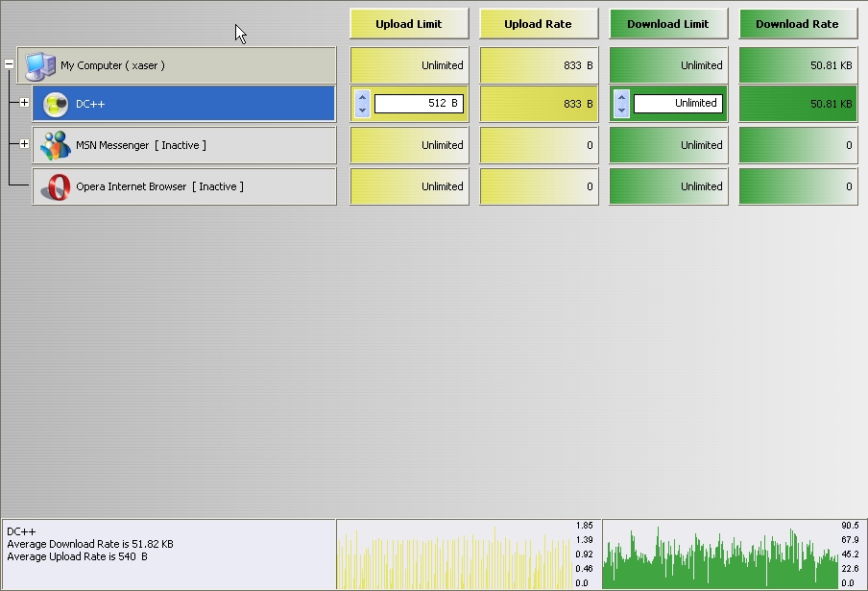Decrease DC++ download limit with down arrow

(621, 111)
